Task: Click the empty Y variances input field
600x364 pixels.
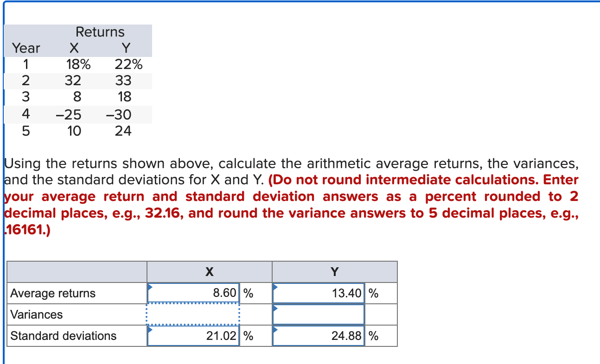Action: coord(318,314)
